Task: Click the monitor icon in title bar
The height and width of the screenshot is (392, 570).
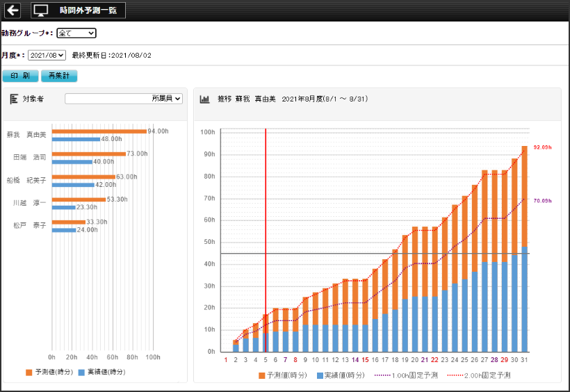Action: pyautogui.click(x=42, y=10)
